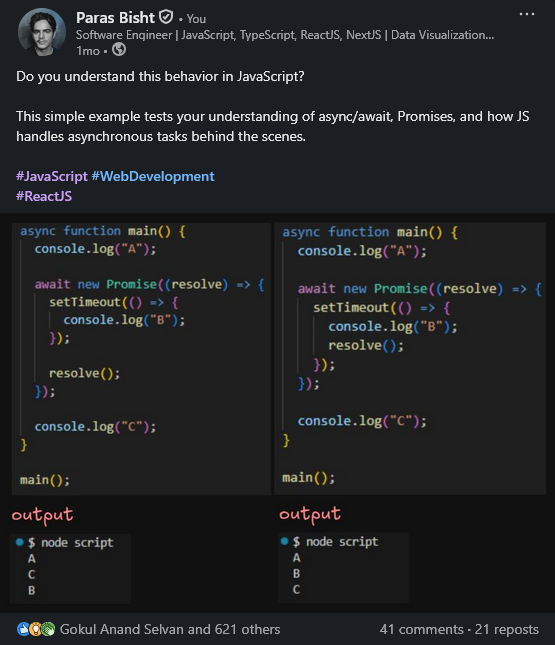Open the left code snippet image
Image resolution: width=555 pixels, height=645 pixels.
pyautogui.click(x=141, y=359)
